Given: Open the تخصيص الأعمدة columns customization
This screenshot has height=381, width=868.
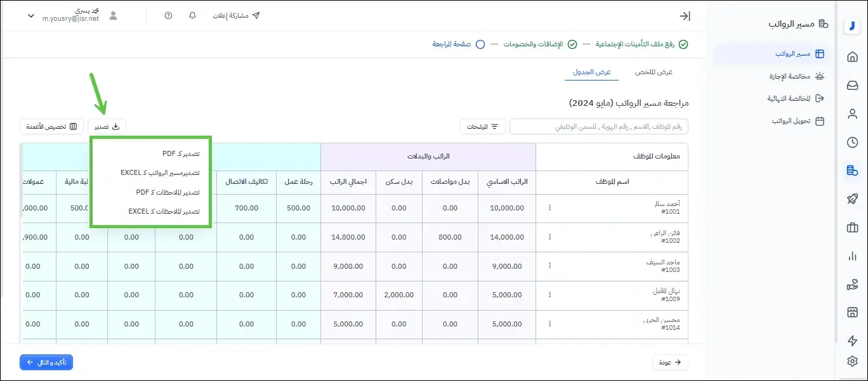Looking at the screenshot, I should click(51, 126).
